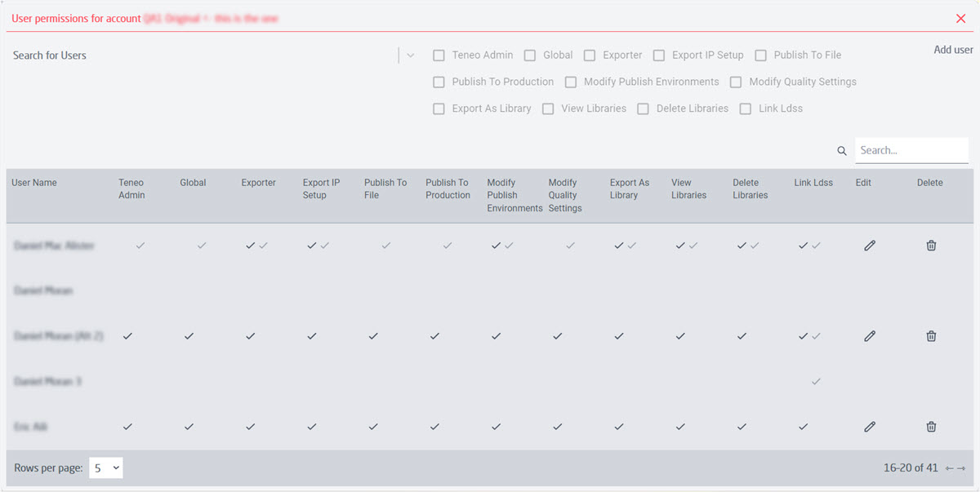Click the Add user button
The image size is (980, 492).
point(953,50)
